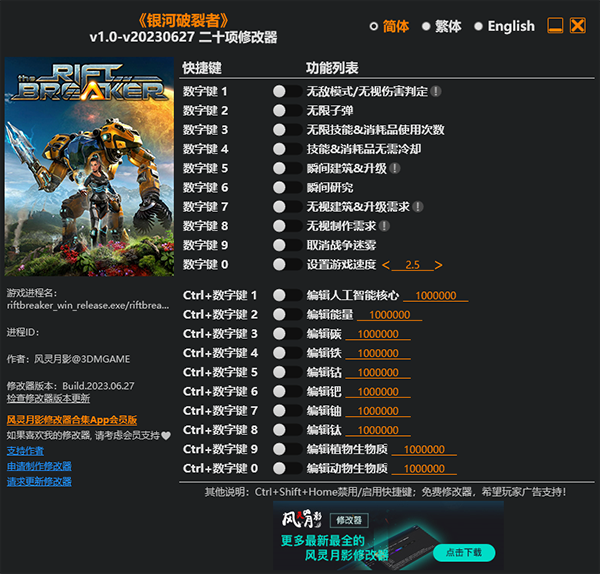
Task: Decrease game speed with left arrow
Action: [386, 265]
